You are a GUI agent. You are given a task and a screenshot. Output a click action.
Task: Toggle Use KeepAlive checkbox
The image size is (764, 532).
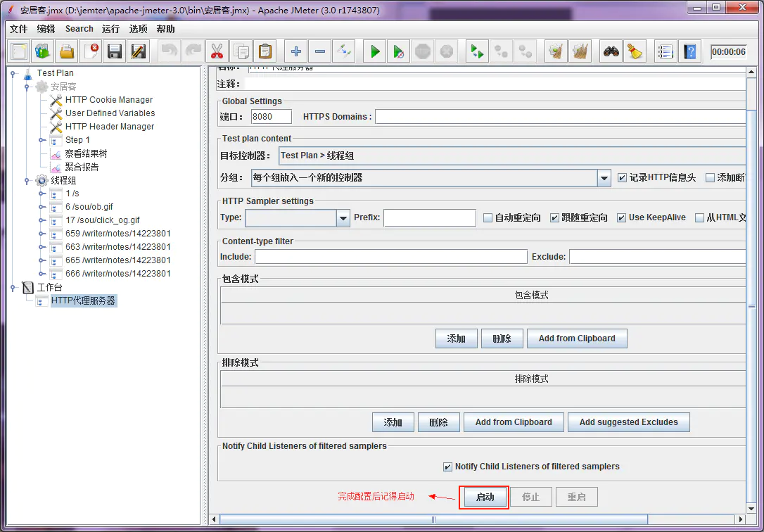point(621,217)
